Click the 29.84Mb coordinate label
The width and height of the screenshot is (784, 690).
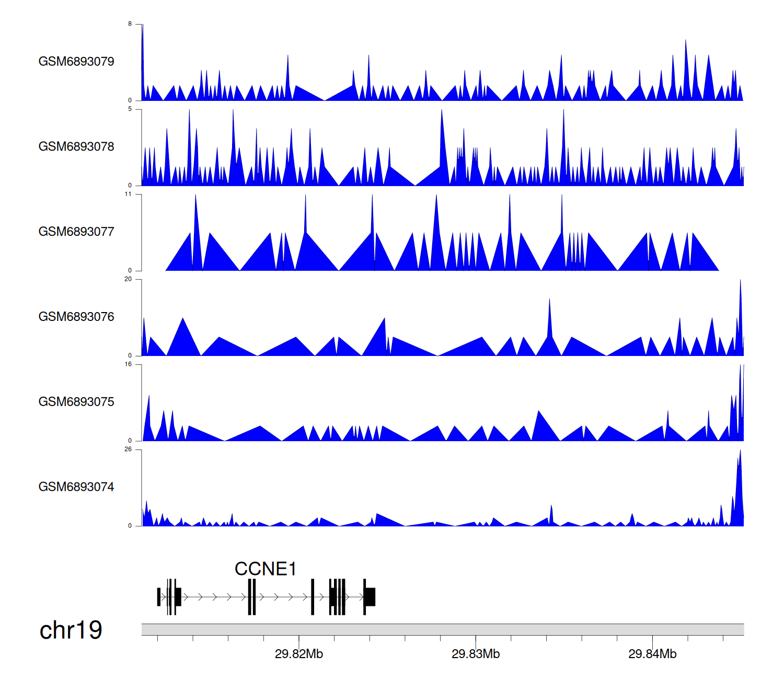pyautogui.click(x=652, y=654)
